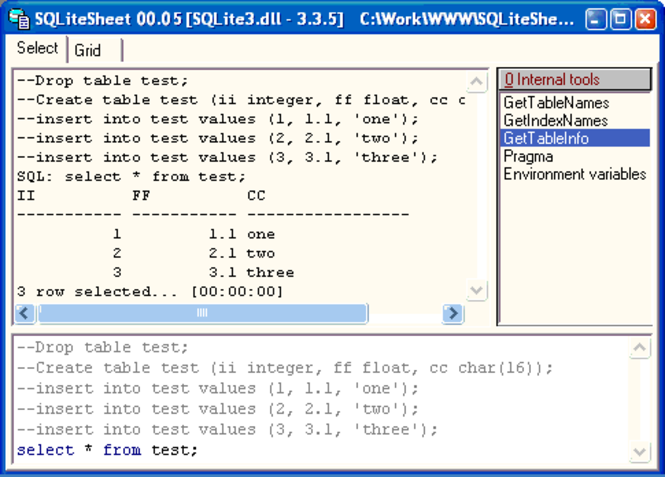Click the 'three' insert line in the editor
The height and width of the screenshot is (477, 665).
coord(227,429)
